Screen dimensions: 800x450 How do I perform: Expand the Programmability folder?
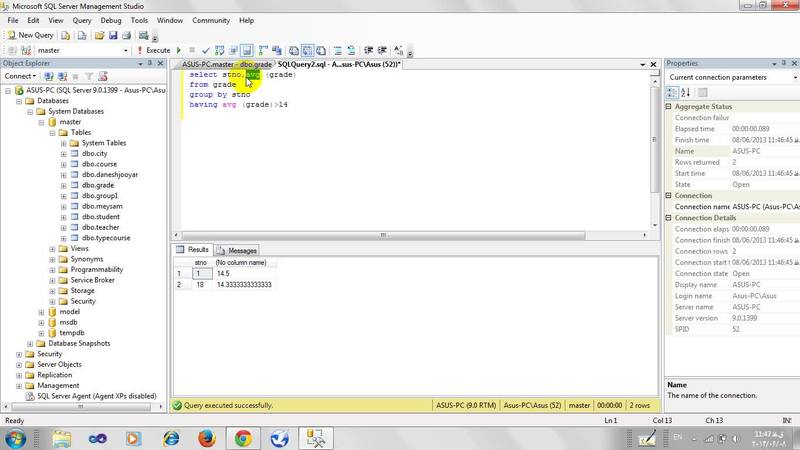coord(52,269)
